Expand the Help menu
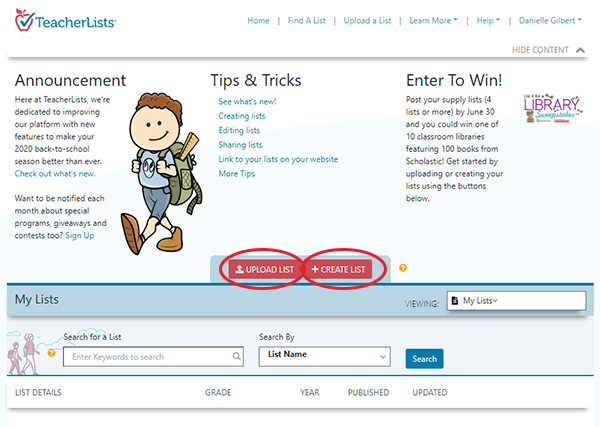 pyautogui.click(x=488, y=21)
